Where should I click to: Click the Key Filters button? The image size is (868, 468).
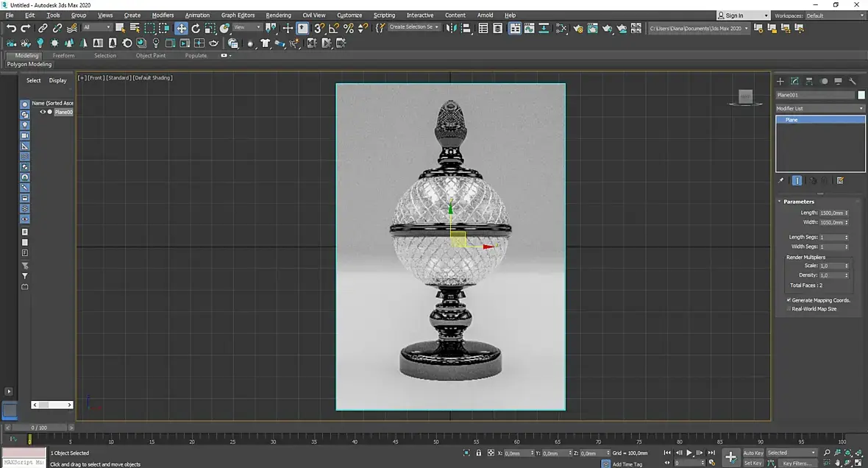point(797,464)
